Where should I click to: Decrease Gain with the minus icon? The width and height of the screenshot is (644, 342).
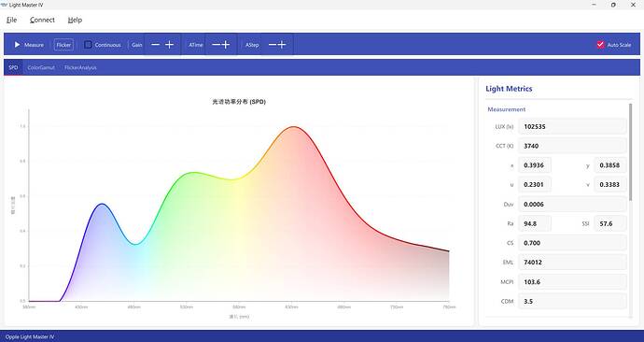coord(155,45)
